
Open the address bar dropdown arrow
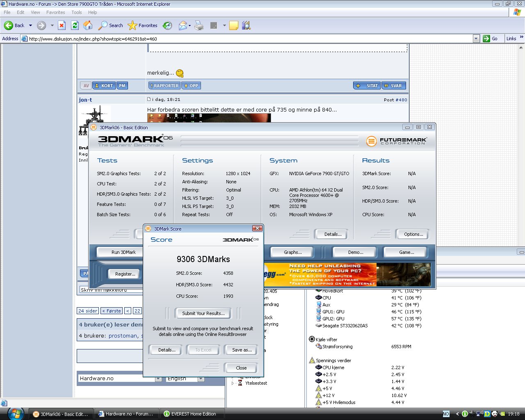476,39
